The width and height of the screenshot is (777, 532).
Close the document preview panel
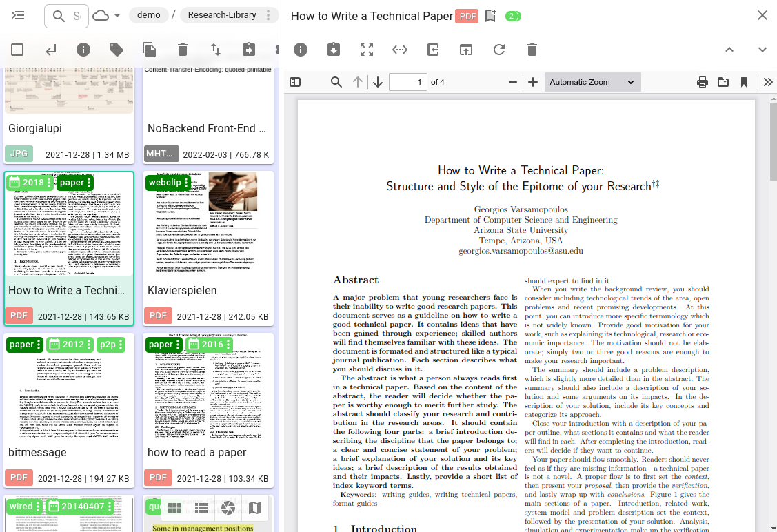point(763,15)
